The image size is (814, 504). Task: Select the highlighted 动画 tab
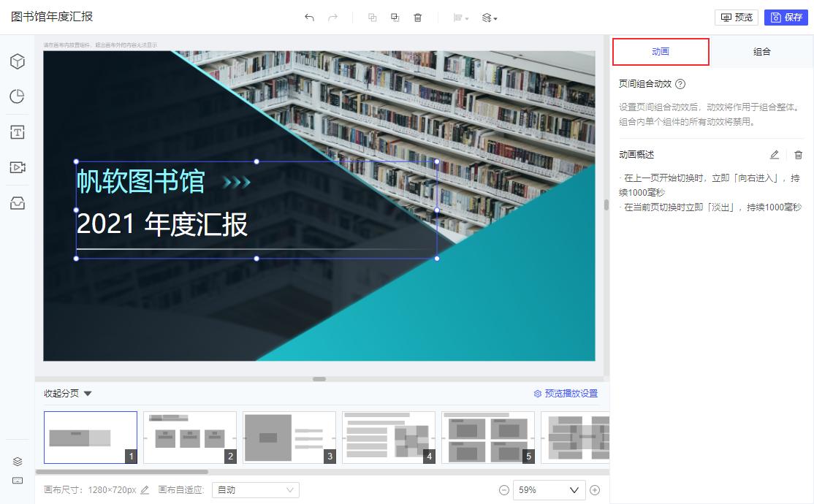tap(661, 52)
